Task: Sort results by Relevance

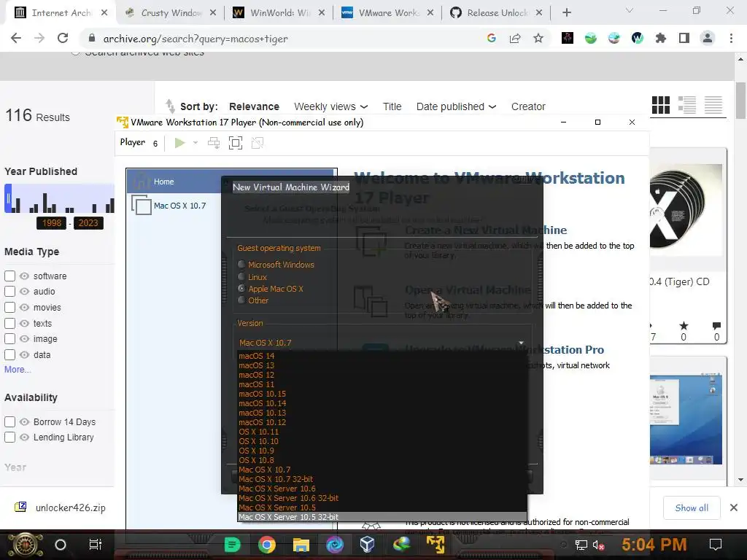Action: pyautogui.click(x=254, y=106)
